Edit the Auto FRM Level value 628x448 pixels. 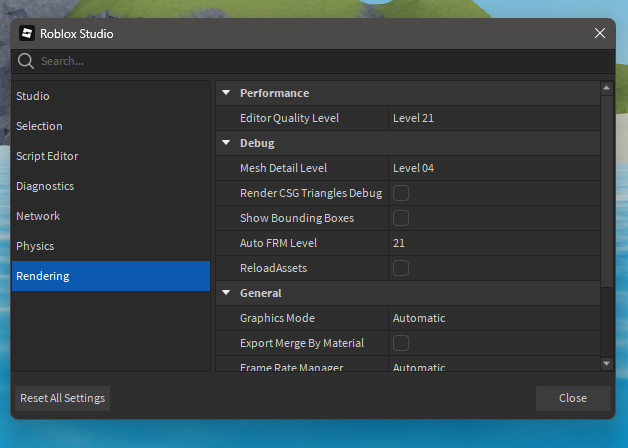[494, 243]
